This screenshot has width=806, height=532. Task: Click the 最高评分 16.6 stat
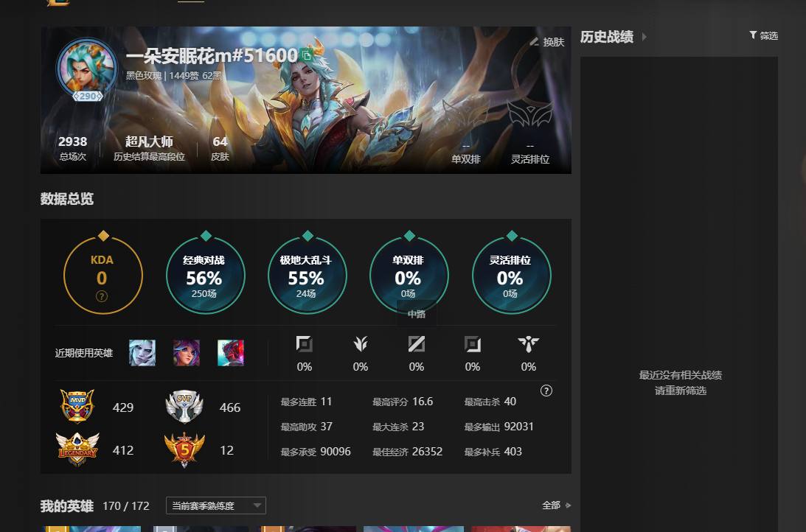pyautogui.click(x=403, y=402)
